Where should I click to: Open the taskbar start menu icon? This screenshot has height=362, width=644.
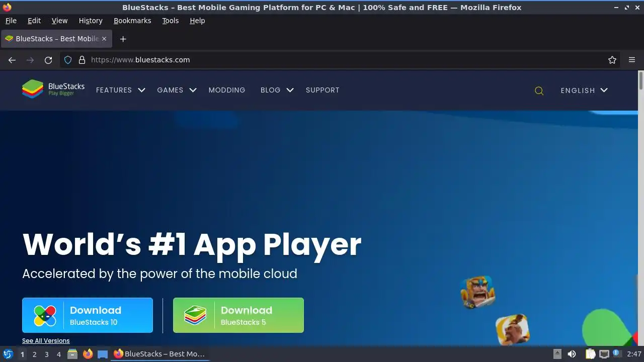pyautogui.click(x=8, y=354)
